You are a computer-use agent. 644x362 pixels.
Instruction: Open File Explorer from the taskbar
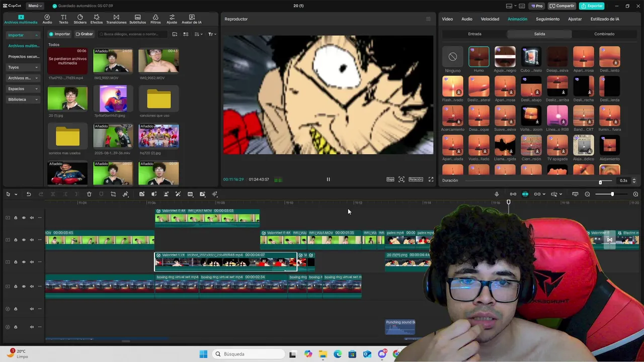pyautogui.click(x=323, y=354)
